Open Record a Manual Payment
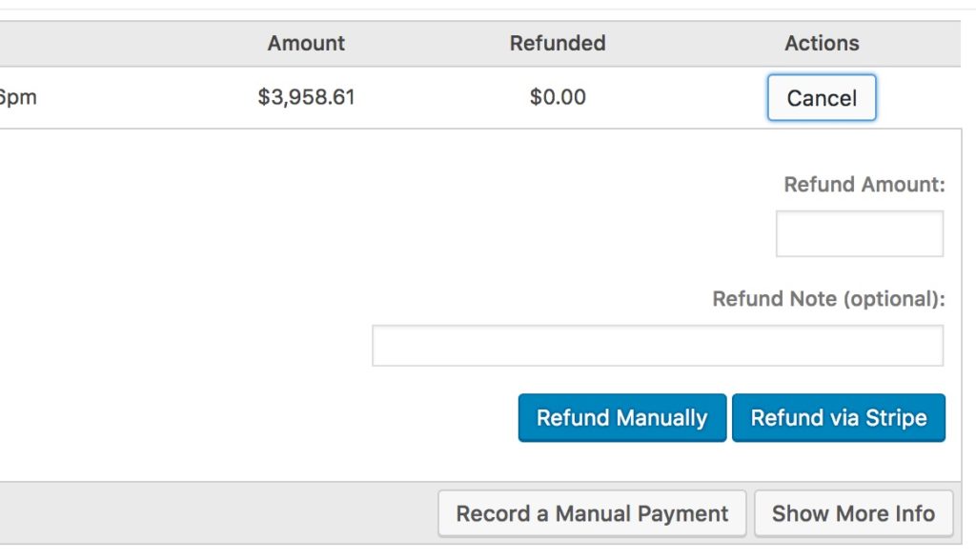976x560 pixels. pyautogui.click(x=591, y=514)
